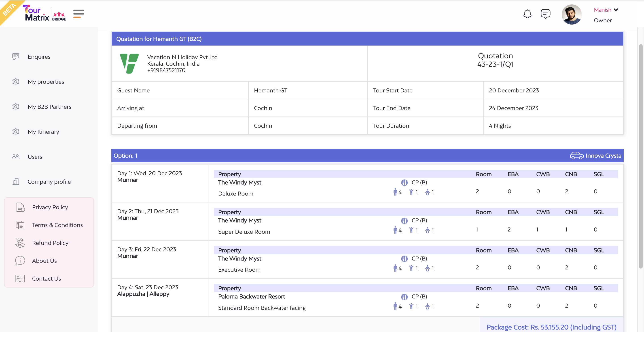This screenshot has height=350, width=644.
Task: Click the Vacation N Holiday company logo
Action: pos(129,63)
